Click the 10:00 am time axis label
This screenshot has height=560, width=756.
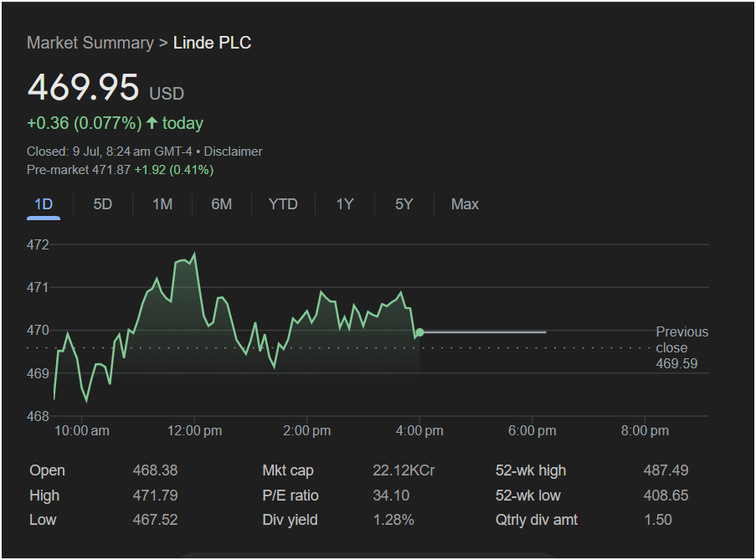point(82,431)
